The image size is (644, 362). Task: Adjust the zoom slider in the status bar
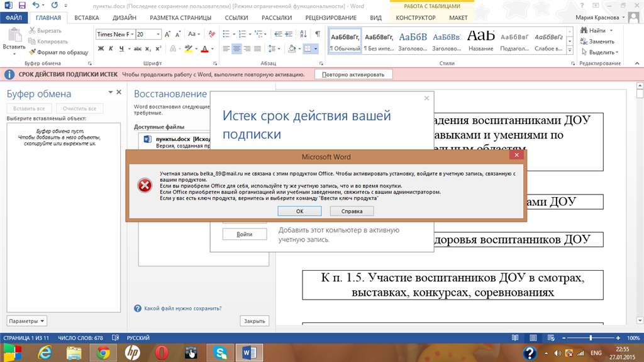click(x=591, y=337)
